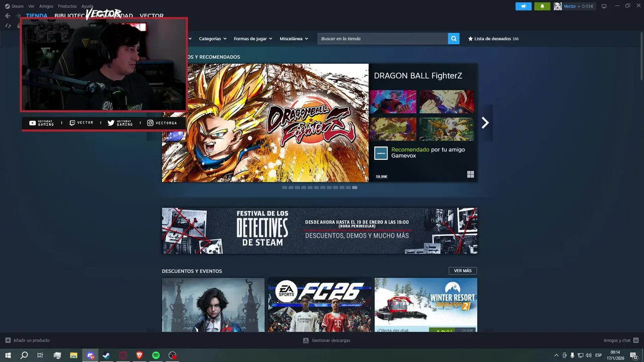Expand the Formas de jugar dropdown

pos(253,39)
